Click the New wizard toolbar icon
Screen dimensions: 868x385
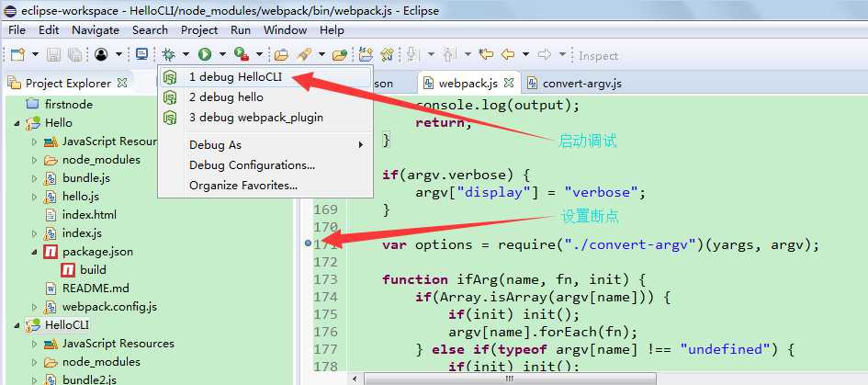coord(18,54)
